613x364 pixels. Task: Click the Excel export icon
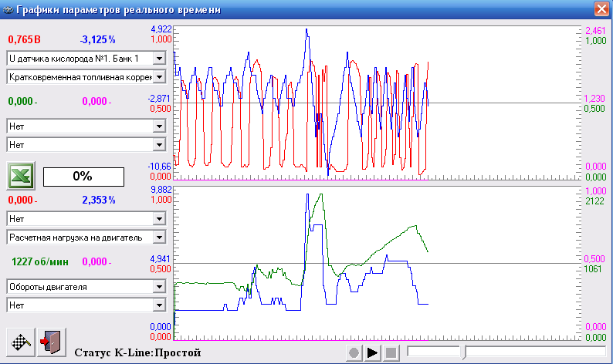click(x=20, y=176)
